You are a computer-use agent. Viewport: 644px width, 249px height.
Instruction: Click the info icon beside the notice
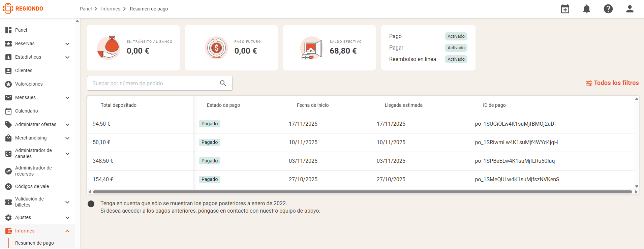click(91, 204)
